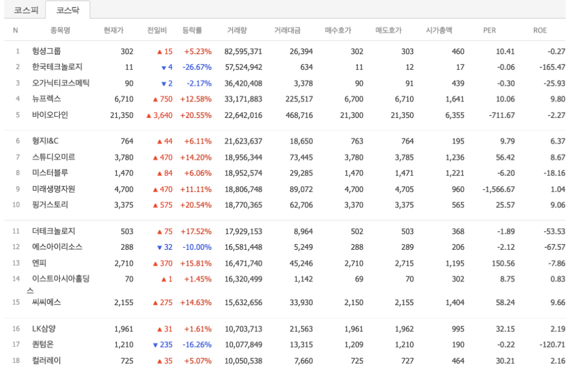588x369 pixels.
Task: Click the +5.23% change rate value
Action: (x=198, y=51)
